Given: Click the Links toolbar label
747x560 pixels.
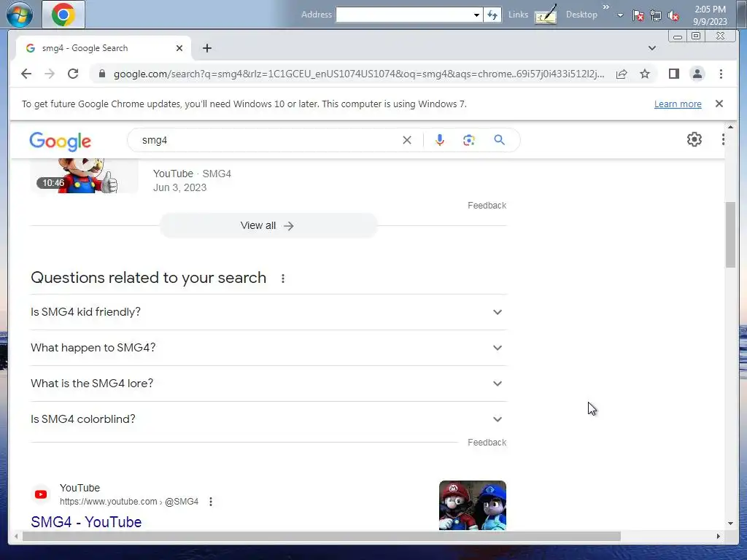Looking at the screenshot, I should point(518,15).
